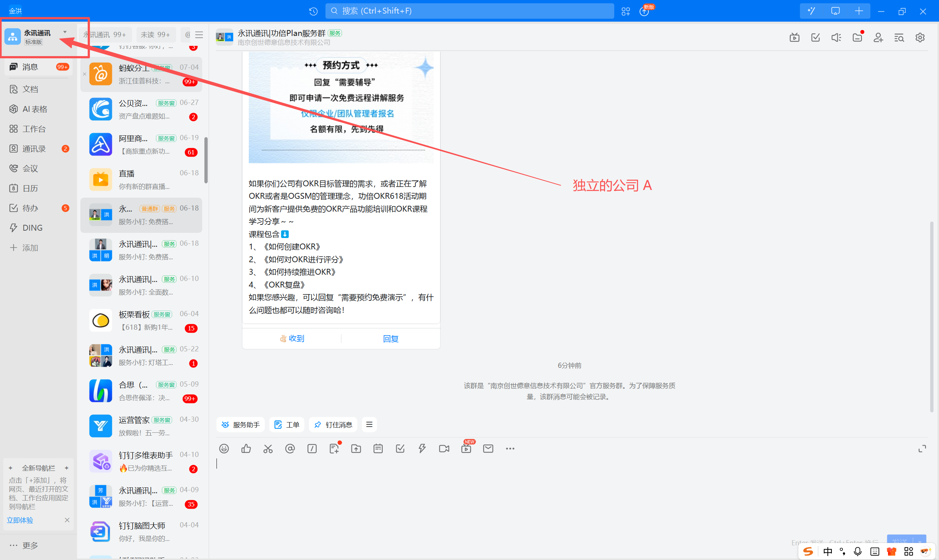Click the 立即体验 link
Image resolution: width=939 pixels, height=560 pixels.
click(x=20, y=520)
